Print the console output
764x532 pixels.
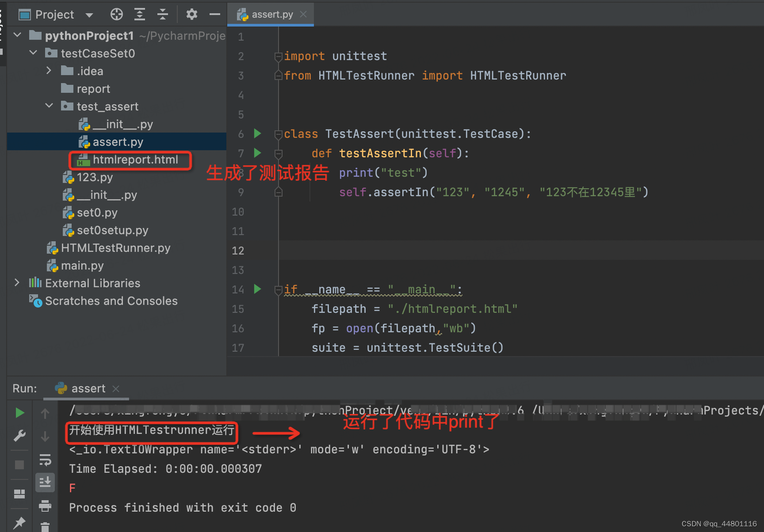point(45,505)
